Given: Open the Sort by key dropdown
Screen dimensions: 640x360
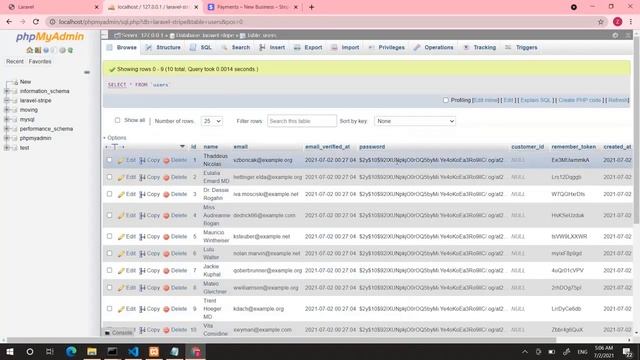Looking at the screenshot, I should click(415, 121).
